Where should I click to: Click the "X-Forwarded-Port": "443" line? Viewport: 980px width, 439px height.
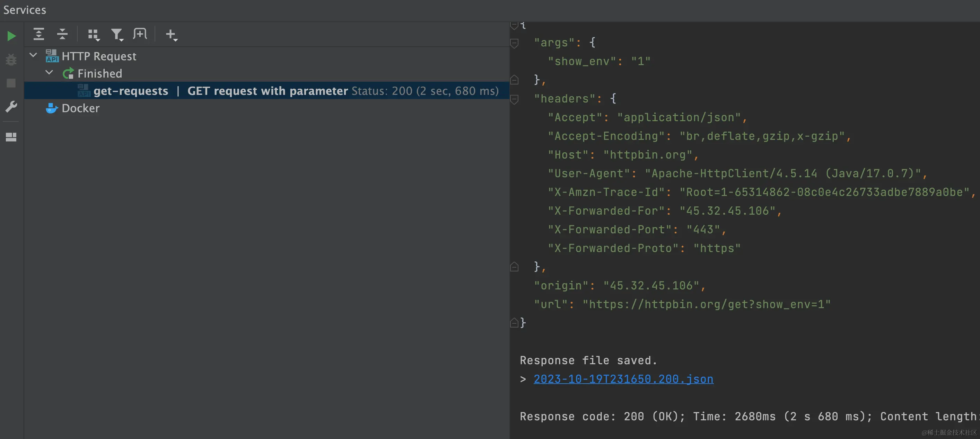(637, 229)
